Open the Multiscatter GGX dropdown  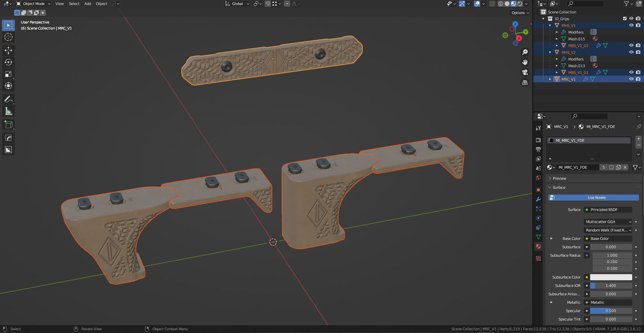607,222
